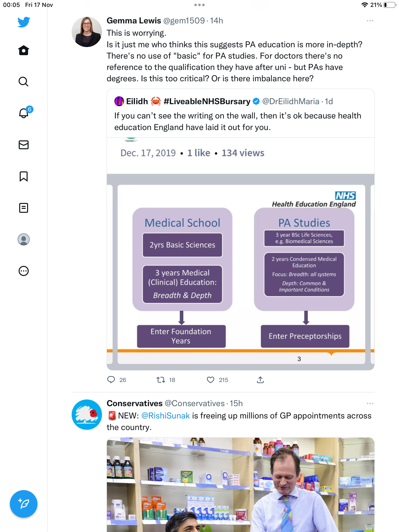Open the Search icon in sidebar

tap(24, 82)
